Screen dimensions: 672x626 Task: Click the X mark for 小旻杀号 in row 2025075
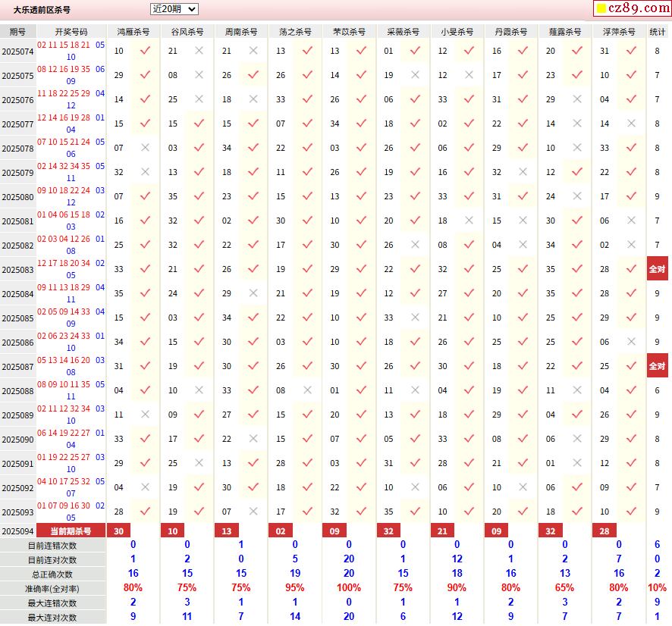tap(469, 75)
